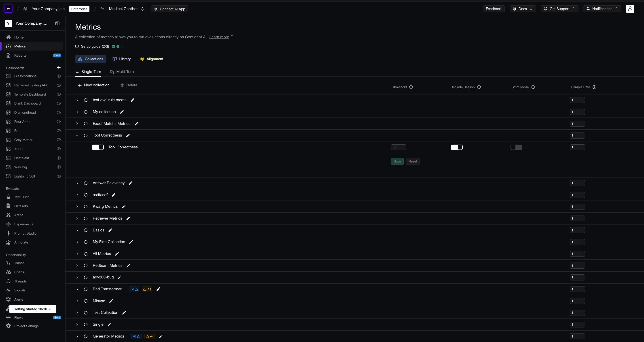Screen dimensions: 644x342
Task: Rename Retriever Metrics with pencil icon
Action: (x=128, y=218)
